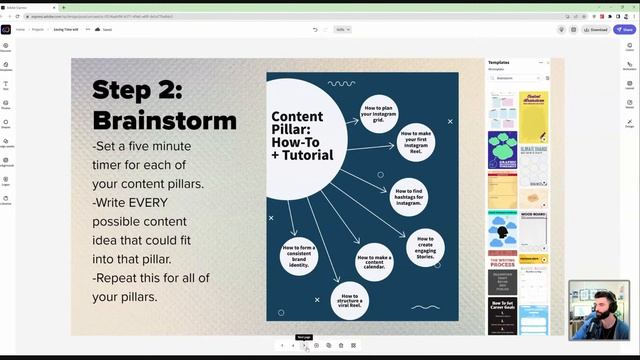Screen dimensions: 640x360
Task: Open the Colors panel in right sidebar
Action: pos(630,47)
